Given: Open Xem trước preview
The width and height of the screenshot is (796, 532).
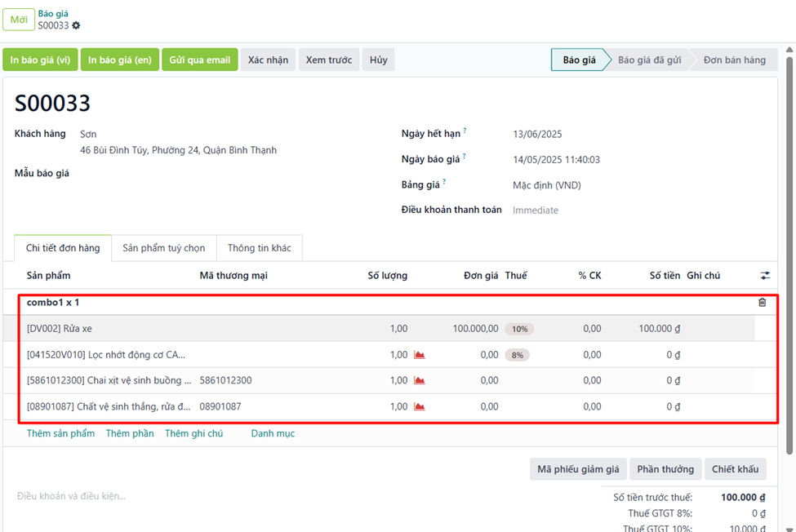Looking at the screenshot, I should 329,60.
